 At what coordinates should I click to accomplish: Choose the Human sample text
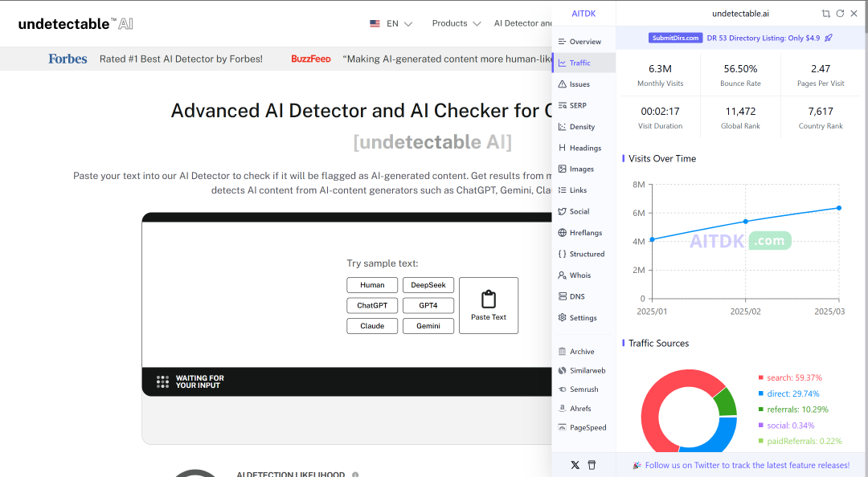[x=372, y=285]
